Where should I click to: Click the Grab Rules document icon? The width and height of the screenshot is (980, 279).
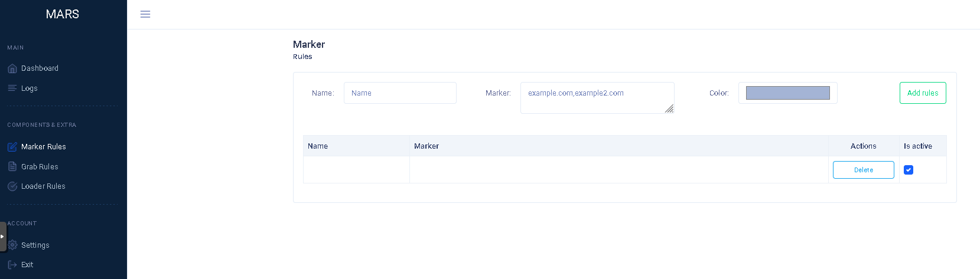coord(12,167)
